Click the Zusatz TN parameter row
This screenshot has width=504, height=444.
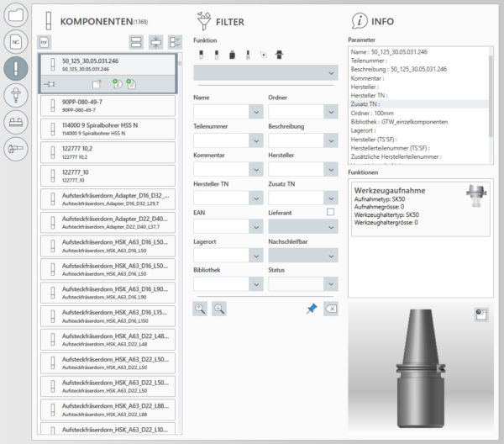pyautogui.click(x=419, y=104)
